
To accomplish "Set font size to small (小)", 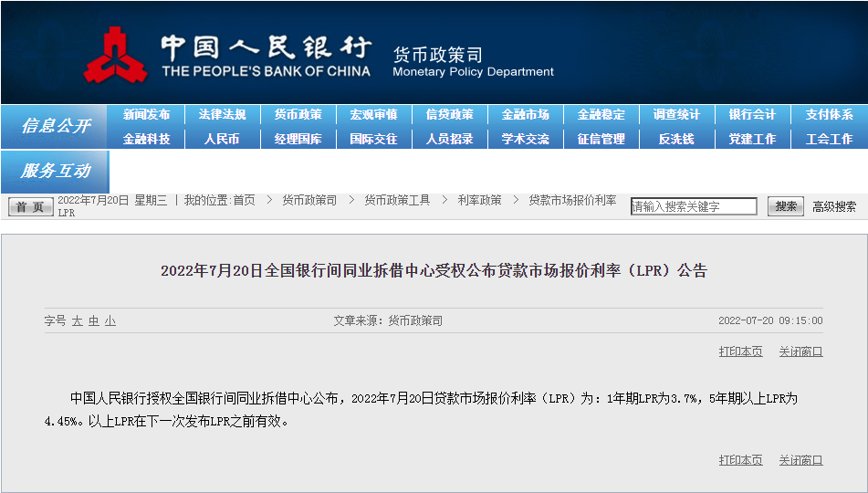I will point(110,321).
